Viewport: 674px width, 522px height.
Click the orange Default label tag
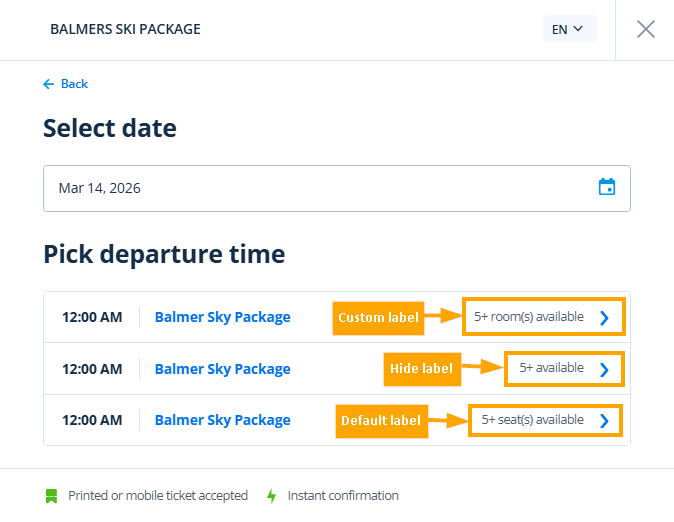pos(381,420)
